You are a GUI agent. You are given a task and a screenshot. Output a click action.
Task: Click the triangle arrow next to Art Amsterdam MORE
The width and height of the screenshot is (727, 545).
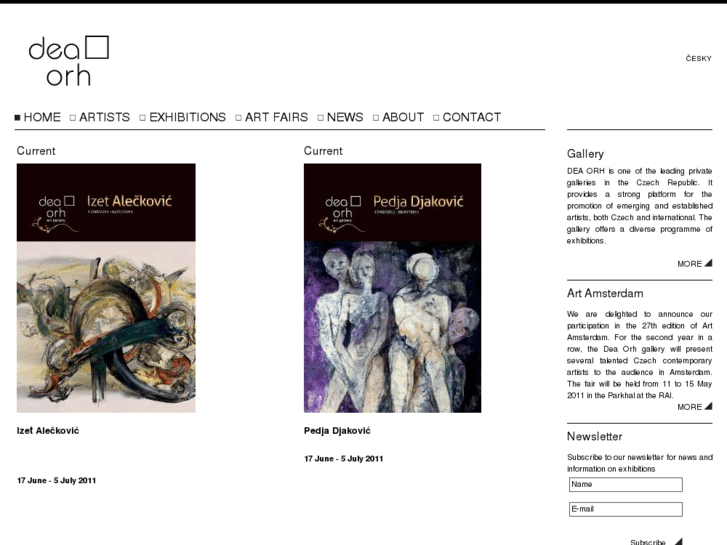(708, 406)
